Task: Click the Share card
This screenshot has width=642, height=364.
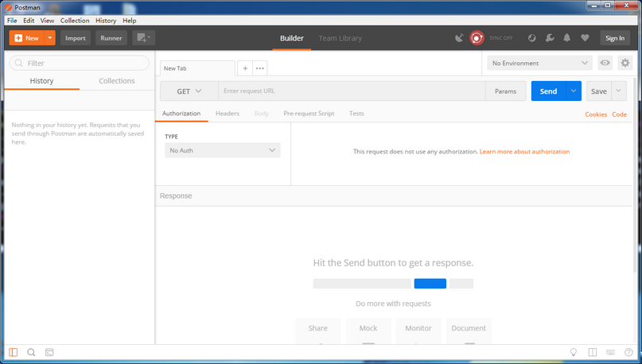Action: pos(318,331)
